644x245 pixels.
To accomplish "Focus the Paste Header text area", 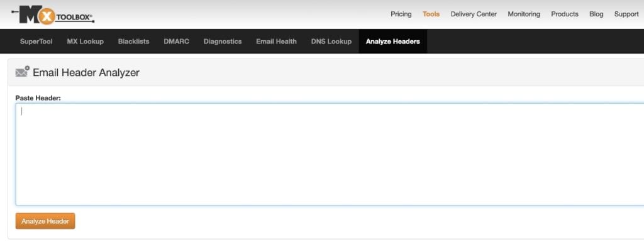I will [x=330, y=155].
